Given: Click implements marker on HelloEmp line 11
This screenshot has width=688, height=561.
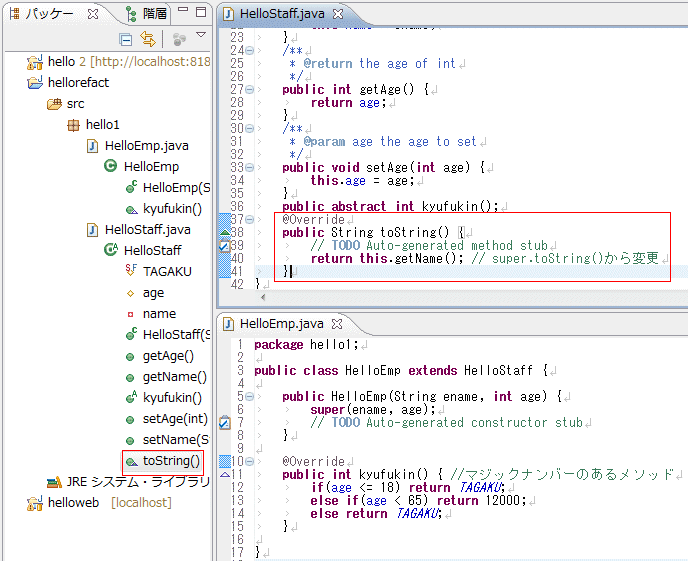Looking at the screenshot, I should pyautogui.click(x=225, y=474).
